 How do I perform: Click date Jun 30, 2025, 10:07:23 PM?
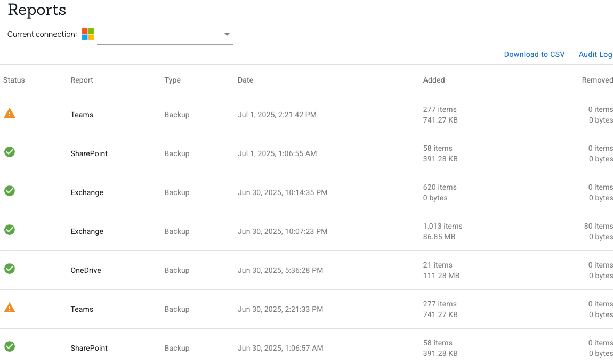(x=283, y=231)
